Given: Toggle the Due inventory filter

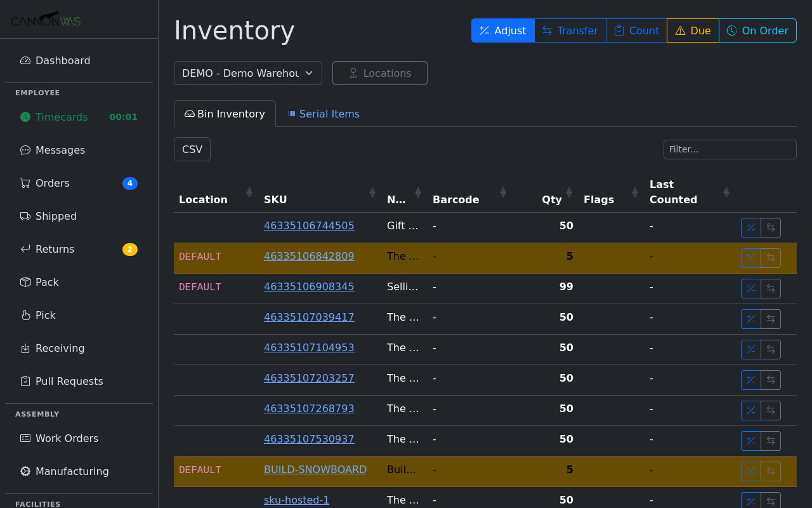Looking at the screenshot, I should coord(692,30).
